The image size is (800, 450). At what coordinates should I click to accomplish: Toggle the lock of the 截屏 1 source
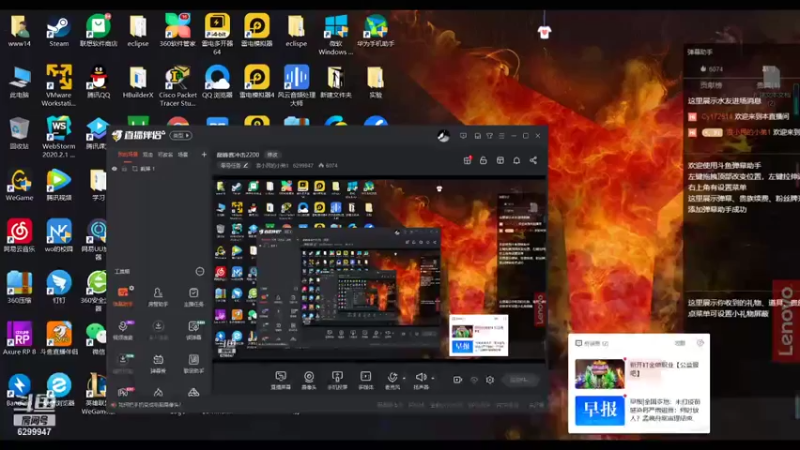click(124, 168)
